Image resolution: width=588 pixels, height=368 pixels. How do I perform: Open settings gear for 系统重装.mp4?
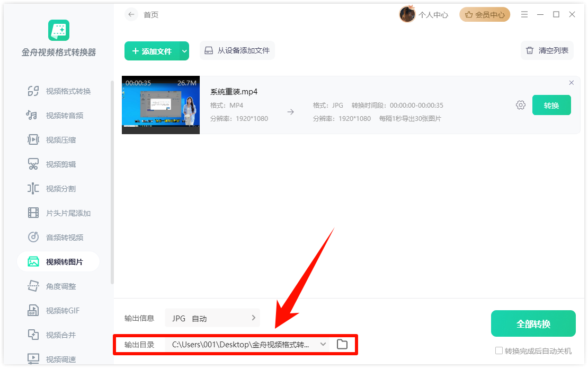point(520,105)
